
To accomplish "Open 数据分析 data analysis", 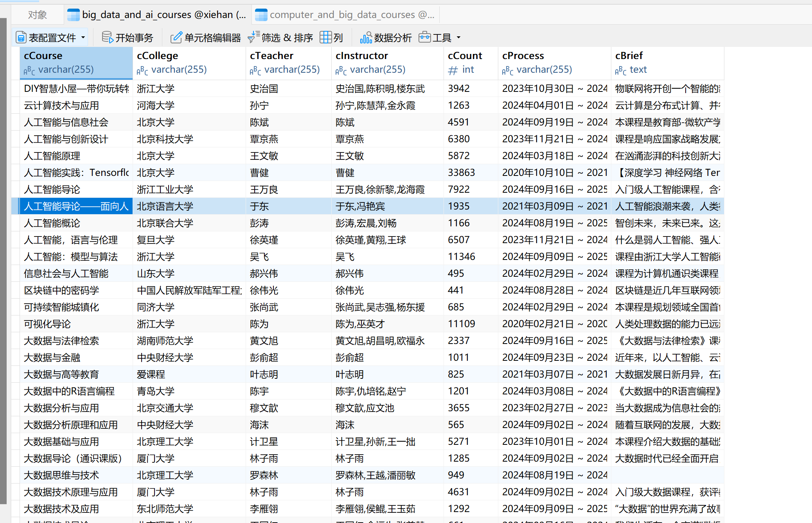I will [386, 38].
